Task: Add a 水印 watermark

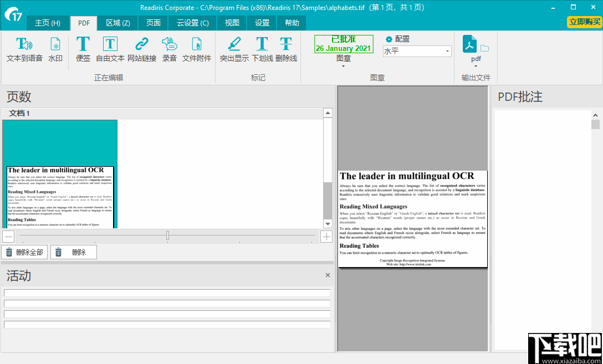Action: [55, 49]
